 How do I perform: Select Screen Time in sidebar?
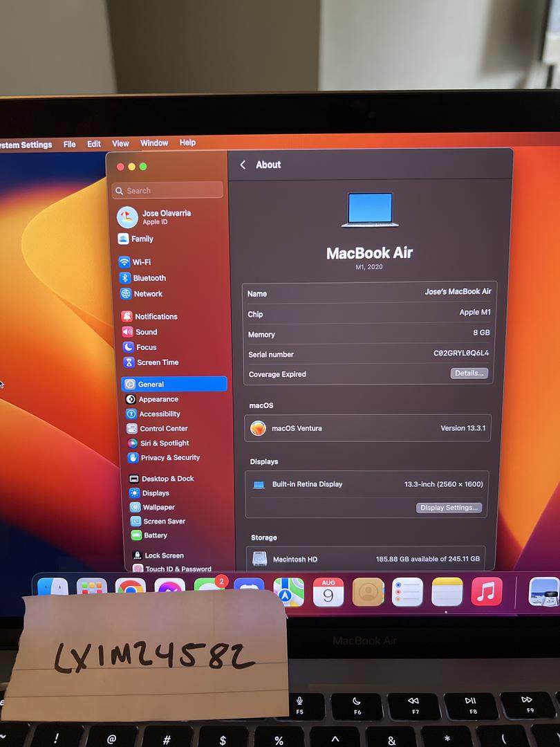pos(157,362)
